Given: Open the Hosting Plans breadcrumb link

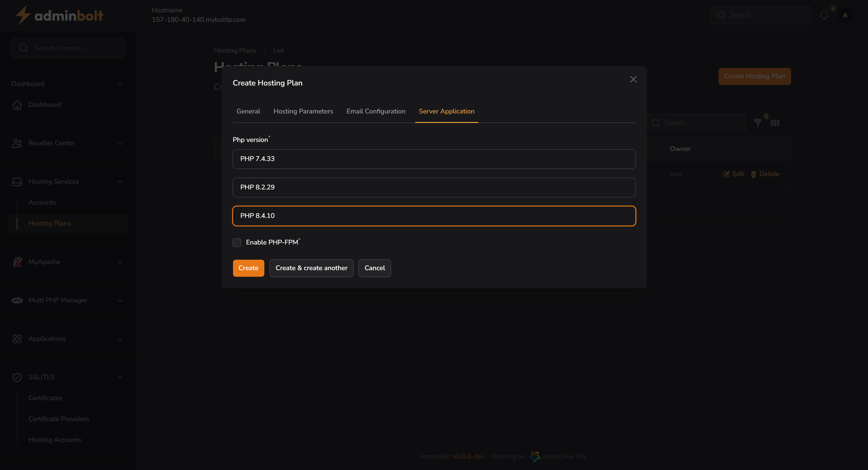Looking at the screenshot, I should pos(234,50).
